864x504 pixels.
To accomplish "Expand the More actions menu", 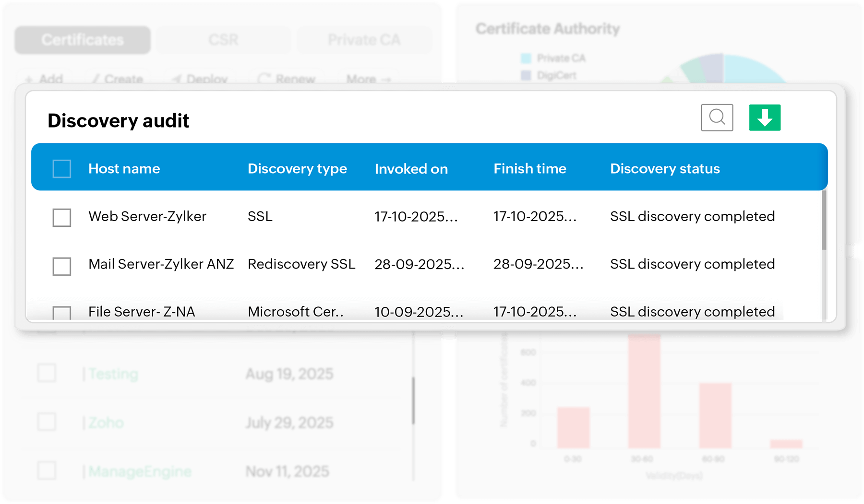I will [x=368, y=78].
